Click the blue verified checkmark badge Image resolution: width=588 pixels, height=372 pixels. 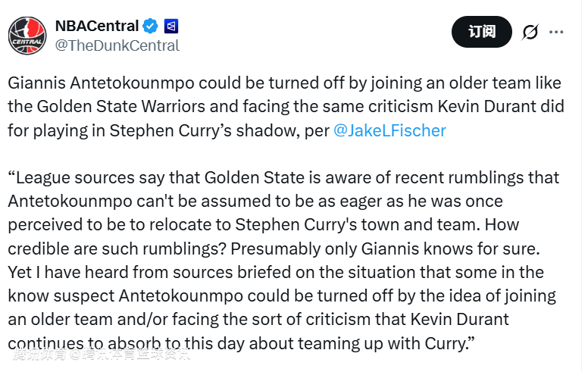151,26
